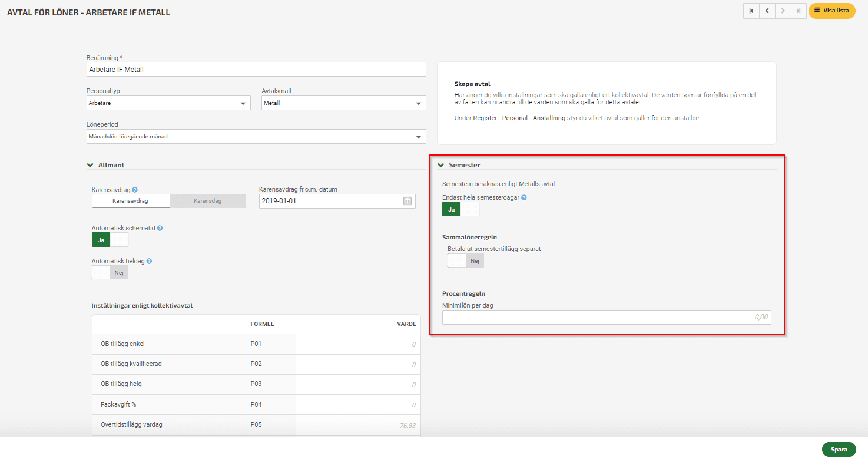868x465 pixels.
Task: Click the Procentregeln heading
Action: 463,293
